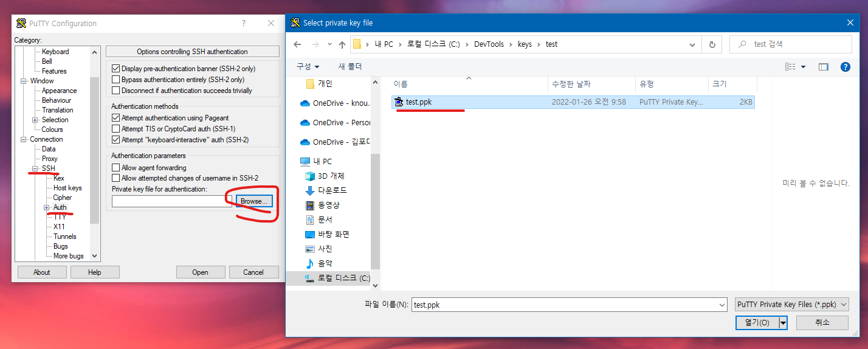Screen dimensions: 868x349
Task: Click the Open button in PuTTY
Action: click(x=201, y=272)
